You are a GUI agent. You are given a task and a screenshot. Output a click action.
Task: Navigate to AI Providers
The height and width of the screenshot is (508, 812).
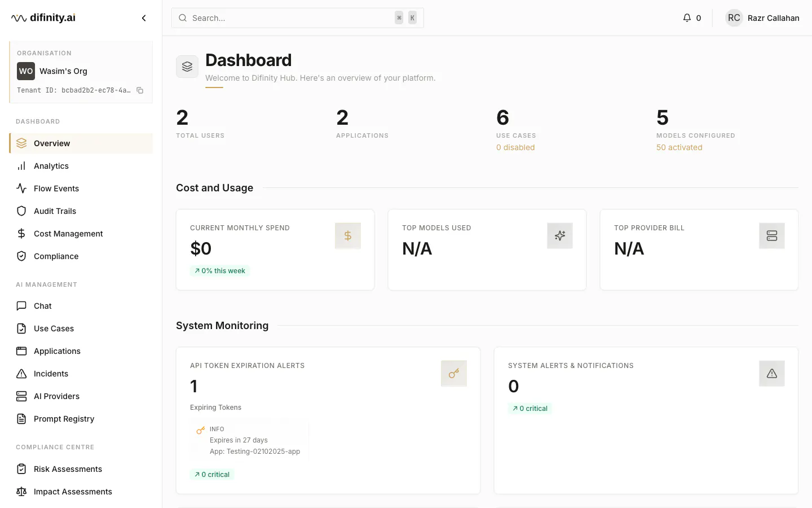pos(81,396)
